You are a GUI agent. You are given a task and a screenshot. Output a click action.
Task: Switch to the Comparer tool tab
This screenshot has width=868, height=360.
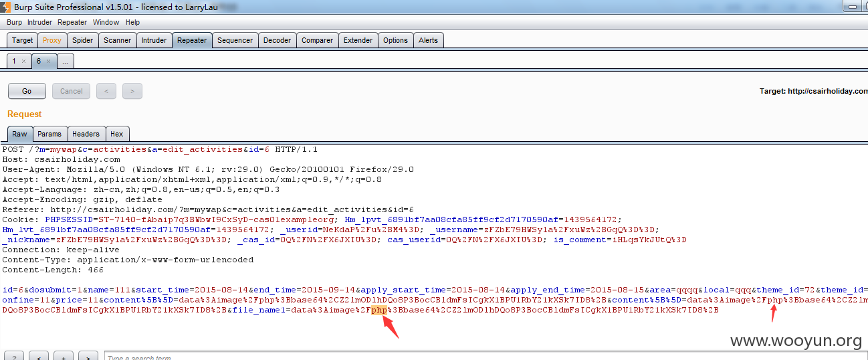click(318, 40)
